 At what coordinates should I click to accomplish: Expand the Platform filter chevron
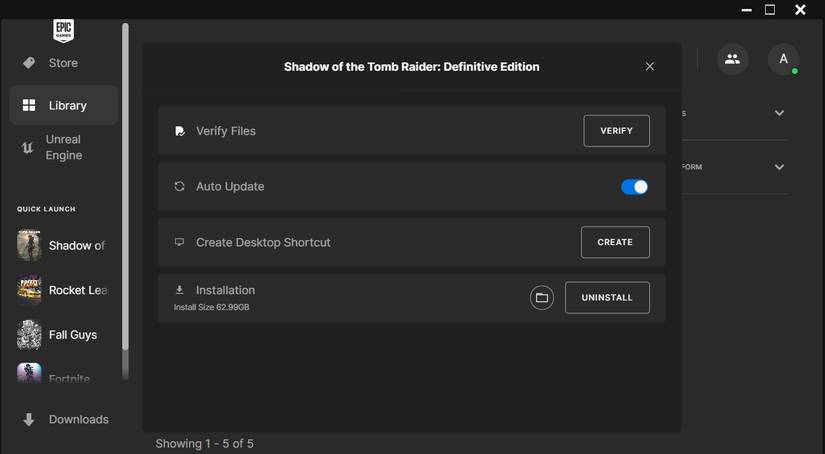click(779, 167)
